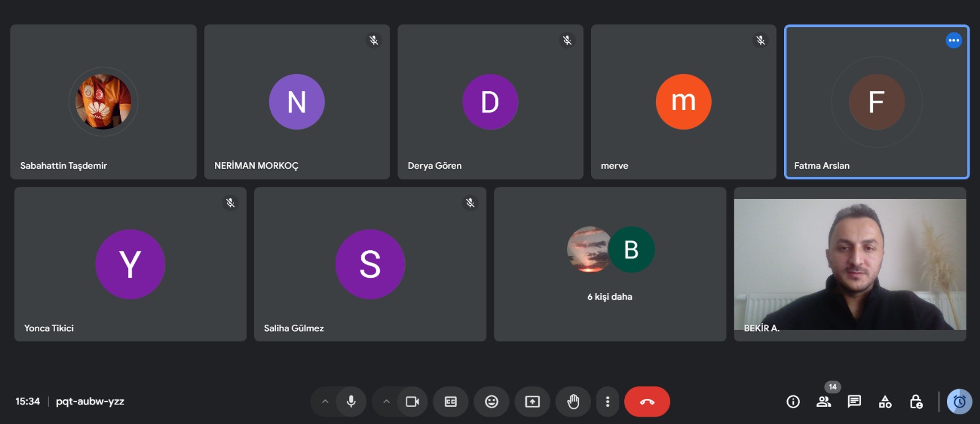
Task: Toggle closed captions button
Action: coord(451,401)
